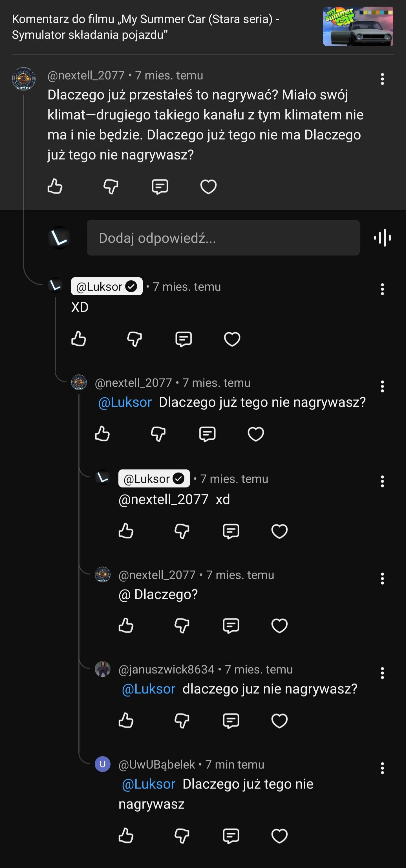Heart Luksor's "XD" reply
406x868 pixels.
232,339
